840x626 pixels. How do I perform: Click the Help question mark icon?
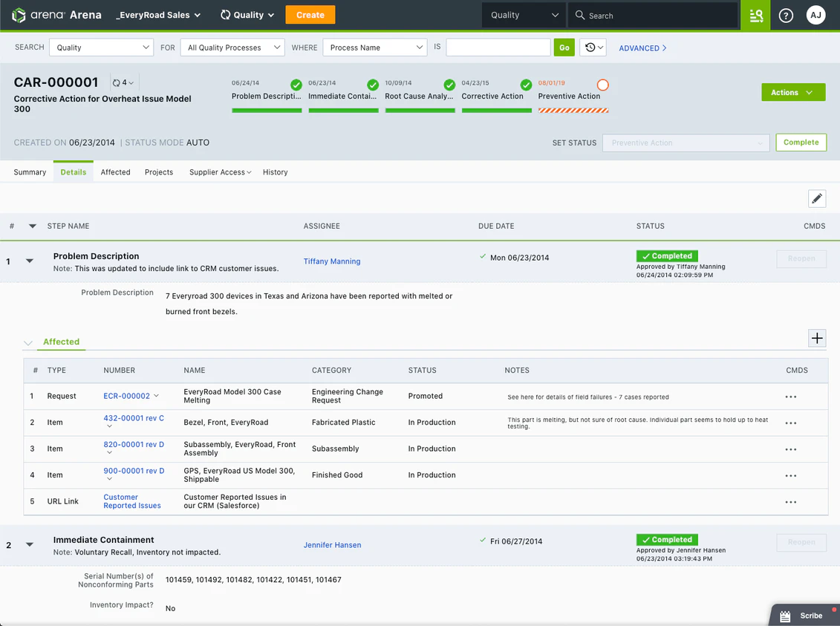(786, 15)
